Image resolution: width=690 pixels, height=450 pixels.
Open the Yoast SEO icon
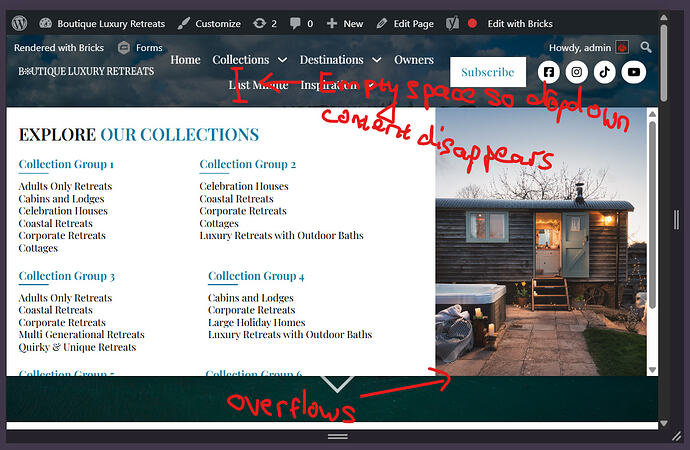(452, 23)
